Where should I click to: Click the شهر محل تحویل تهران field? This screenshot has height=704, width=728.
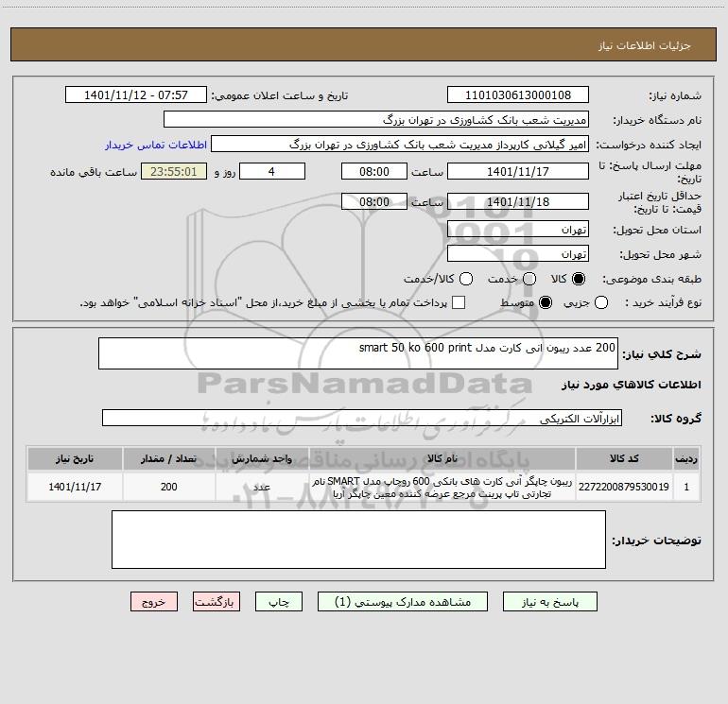(x=518, y=253)
